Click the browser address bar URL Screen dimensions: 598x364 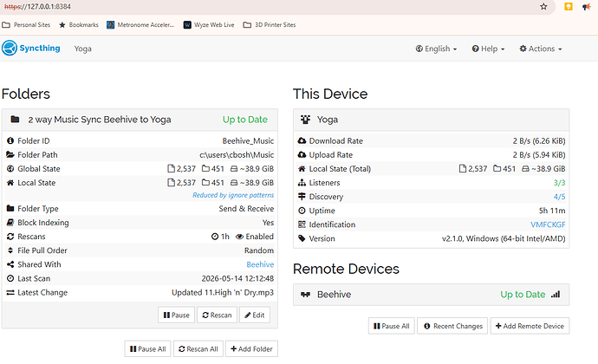(37, 6)
